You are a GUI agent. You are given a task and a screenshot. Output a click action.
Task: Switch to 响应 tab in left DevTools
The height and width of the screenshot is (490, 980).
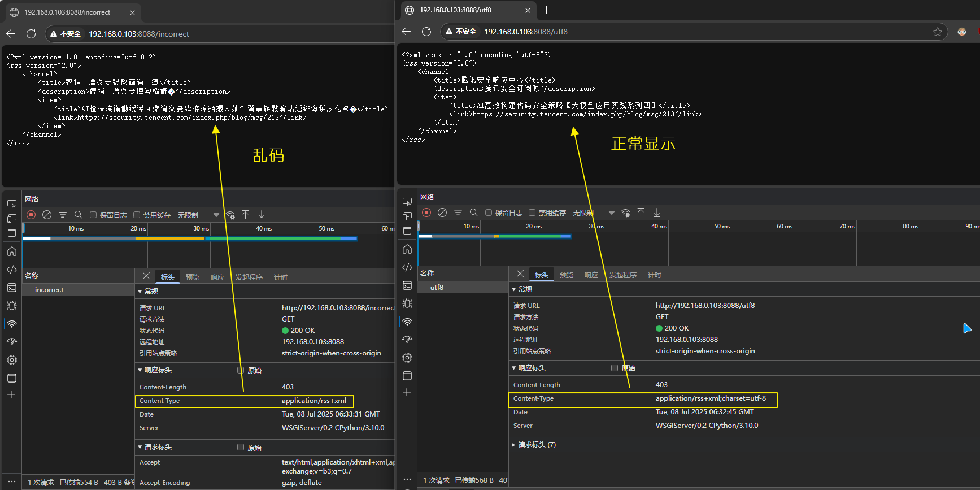pos(217,277)
